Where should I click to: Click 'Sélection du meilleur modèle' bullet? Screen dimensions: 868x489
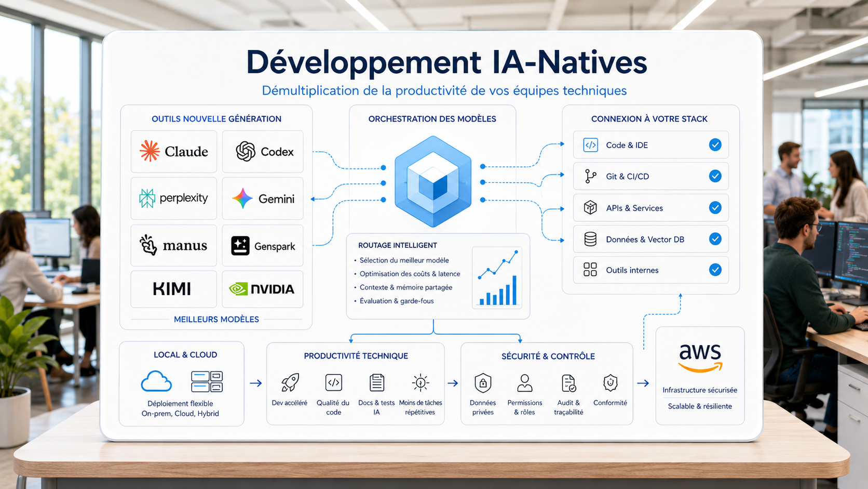point(404,260)
